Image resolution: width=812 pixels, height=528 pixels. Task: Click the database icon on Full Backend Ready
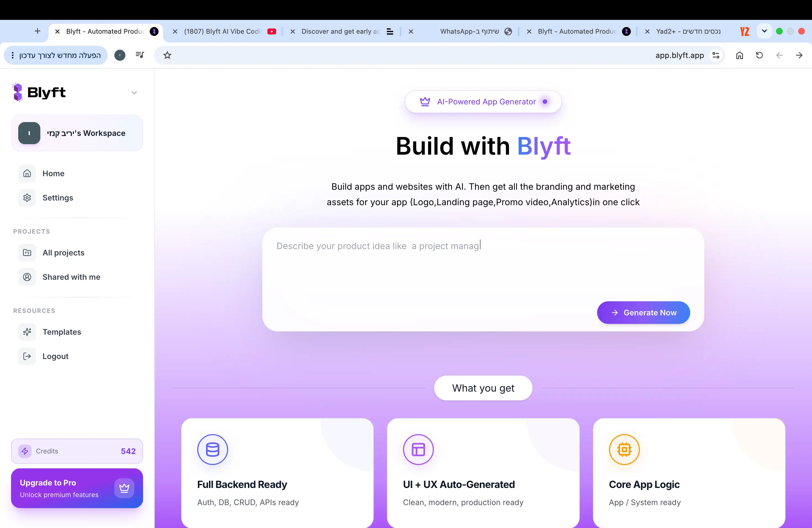coord(213,450)
